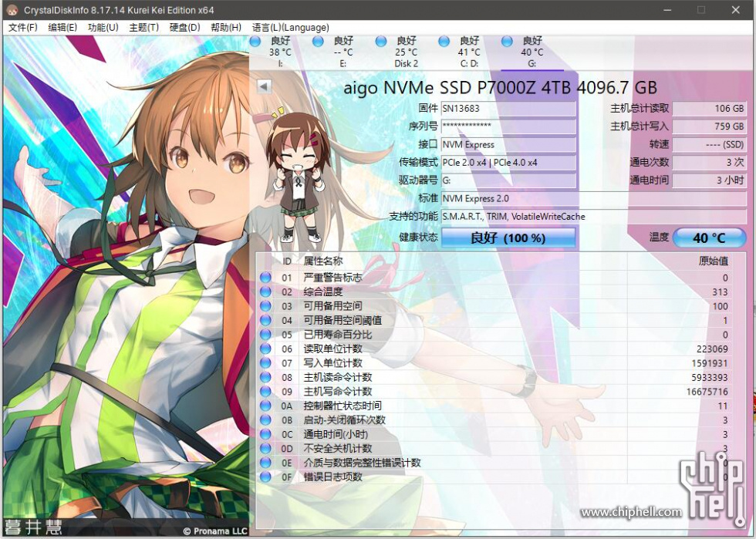Open the 硬盘(D) menu
756x539 pixels.
pyautogui.click(x=184, y=28)
